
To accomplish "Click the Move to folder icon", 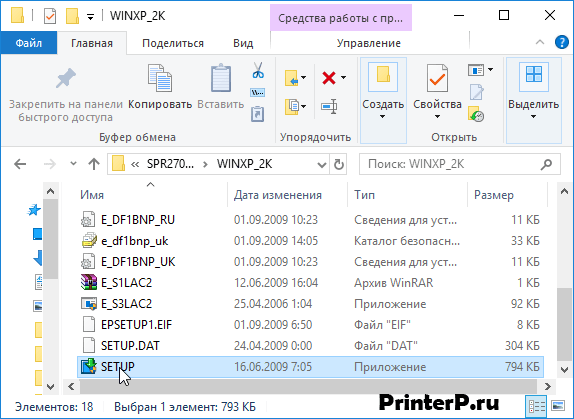I will [x=291, y=78].
